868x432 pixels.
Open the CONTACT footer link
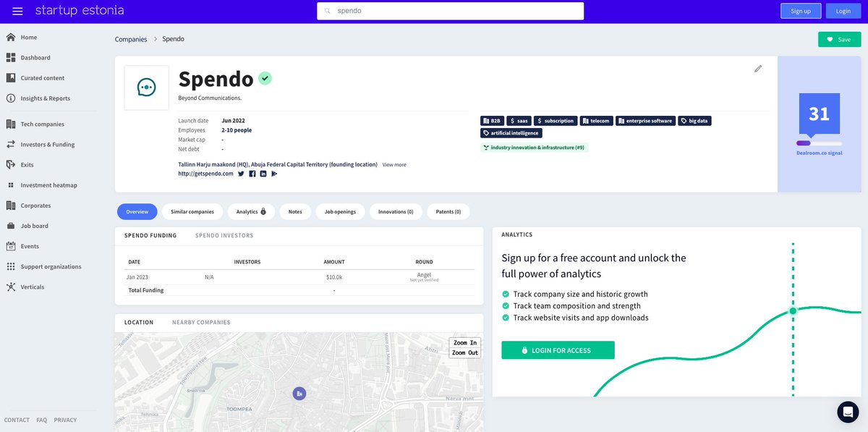[17, 420]
